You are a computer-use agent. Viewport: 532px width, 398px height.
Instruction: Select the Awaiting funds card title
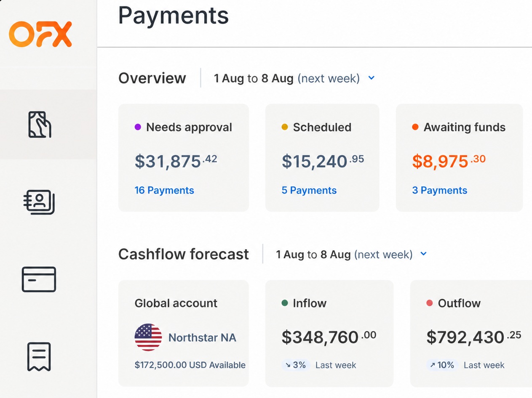pos(465,127)
